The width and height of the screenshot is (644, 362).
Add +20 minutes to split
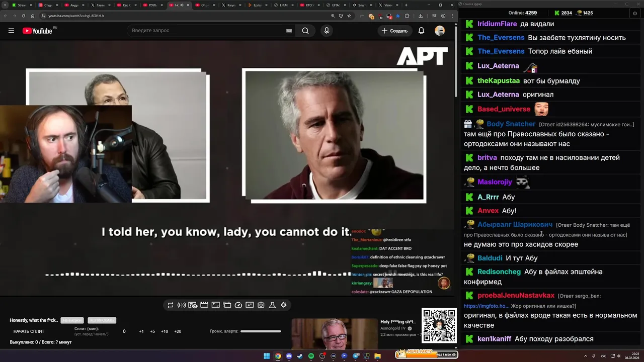click(x=178, y=331)
